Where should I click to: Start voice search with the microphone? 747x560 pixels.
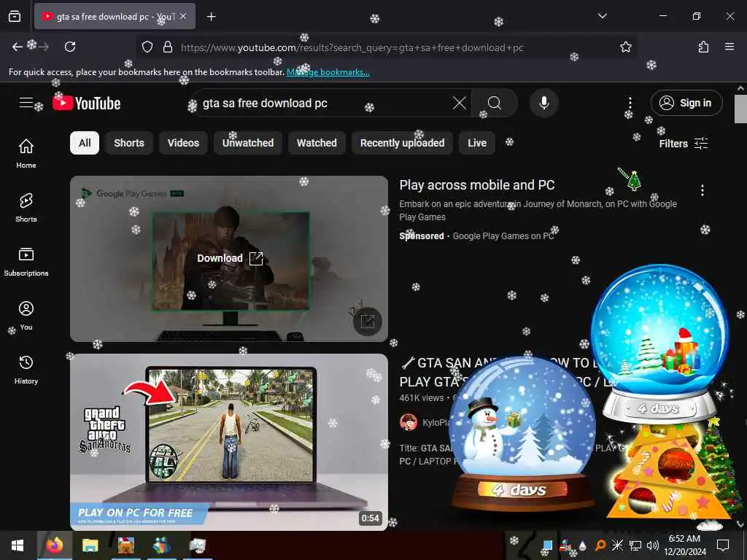coord(543,103)
